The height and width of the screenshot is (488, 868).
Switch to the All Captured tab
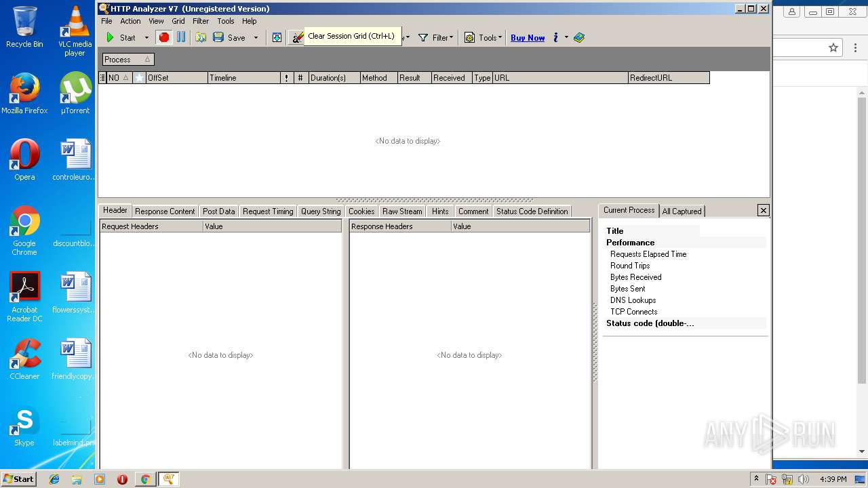tap(682, 211)
